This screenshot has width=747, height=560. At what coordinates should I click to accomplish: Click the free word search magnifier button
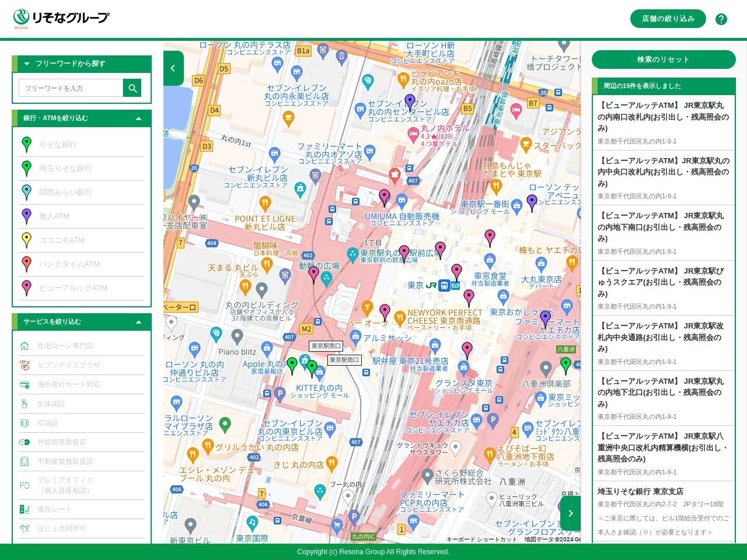click(x=132, y=88)
